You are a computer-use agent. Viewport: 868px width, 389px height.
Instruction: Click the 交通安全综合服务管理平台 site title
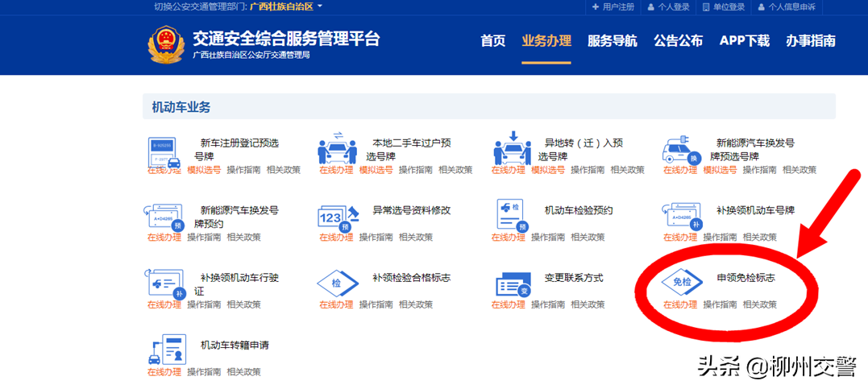285,38
